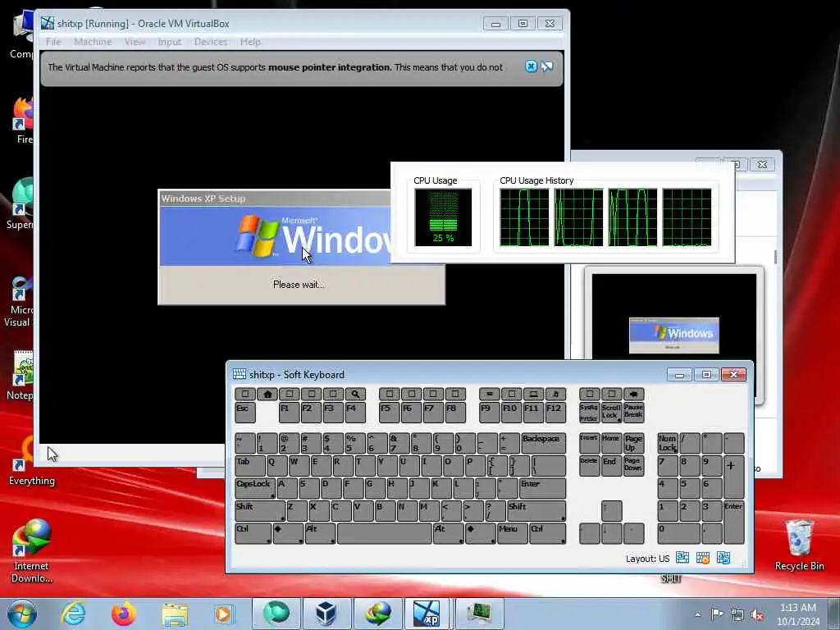This screenshot has height=630, width=840.
Task: Click the Backspace key
Action: pyautogui.click(x=543, y=443)
